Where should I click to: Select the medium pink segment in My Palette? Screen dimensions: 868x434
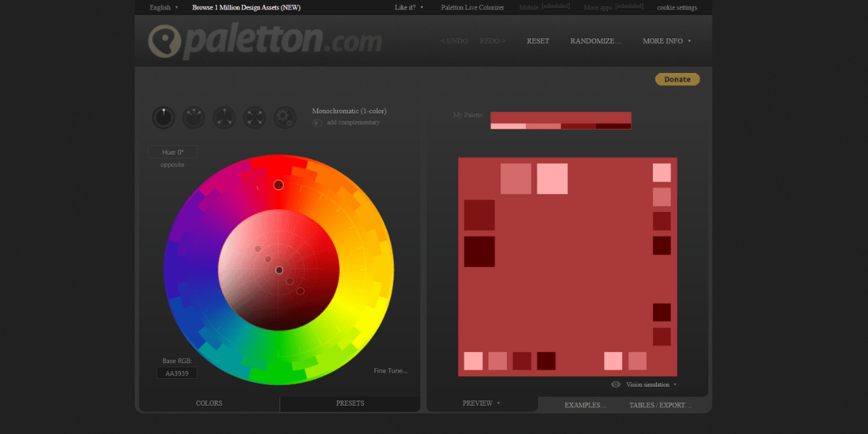point(543,127)
